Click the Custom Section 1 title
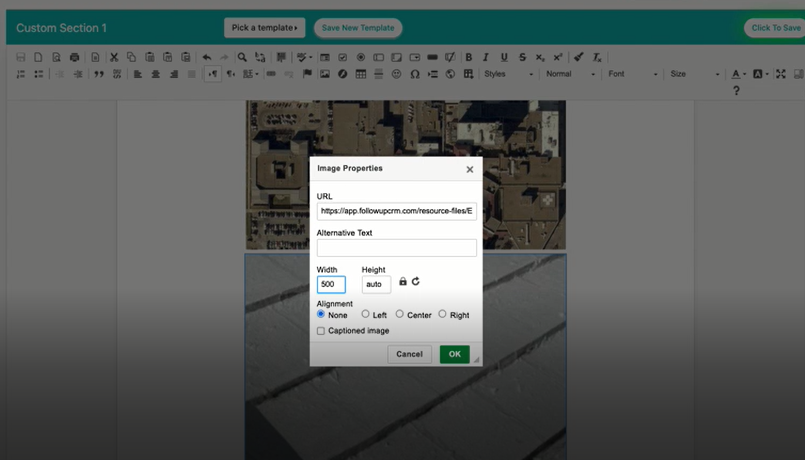Screen dimensions: 805x460 [61, 28]
